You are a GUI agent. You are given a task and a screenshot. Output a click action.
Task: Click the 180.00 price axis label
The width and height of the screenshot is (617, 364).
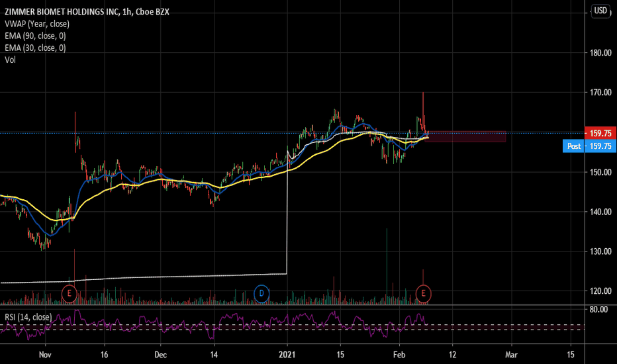tap(600, 53)
